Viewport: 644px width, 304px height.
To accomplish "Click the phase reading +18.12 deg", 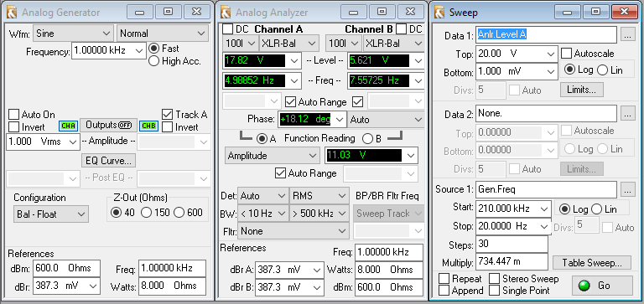I will pos(305,120).
